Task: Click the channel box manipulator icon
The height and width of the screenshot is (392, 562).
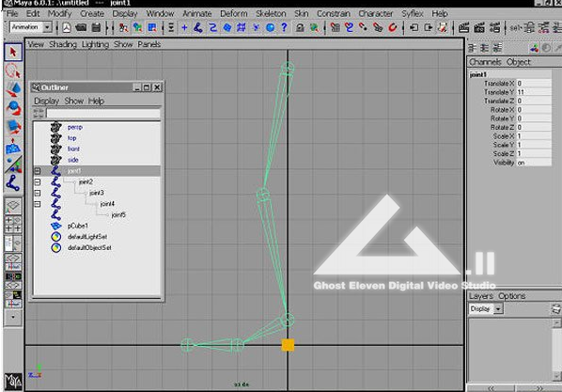Action: tap(534, 48)
